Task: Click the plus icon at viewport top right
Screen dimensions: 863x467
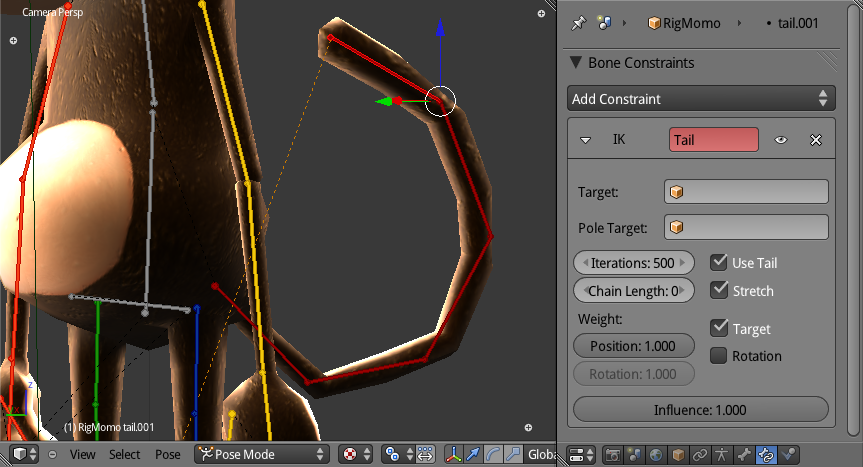Action: (541, 14)
